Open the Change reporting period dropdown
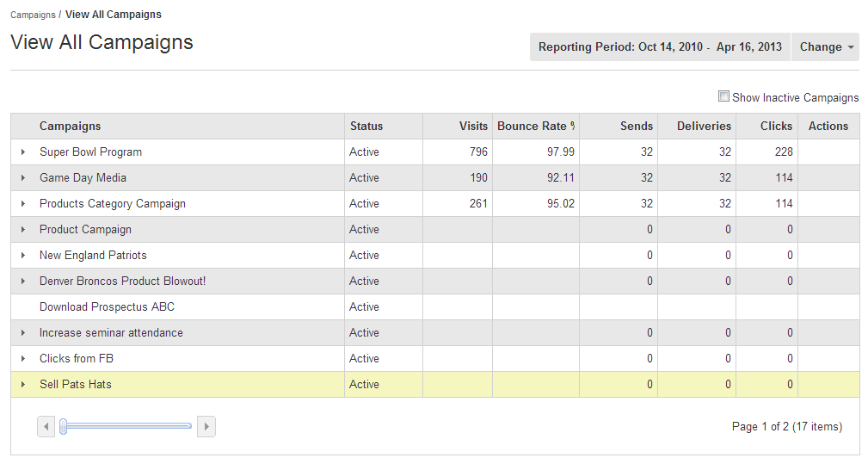 (x=825, y=47)
